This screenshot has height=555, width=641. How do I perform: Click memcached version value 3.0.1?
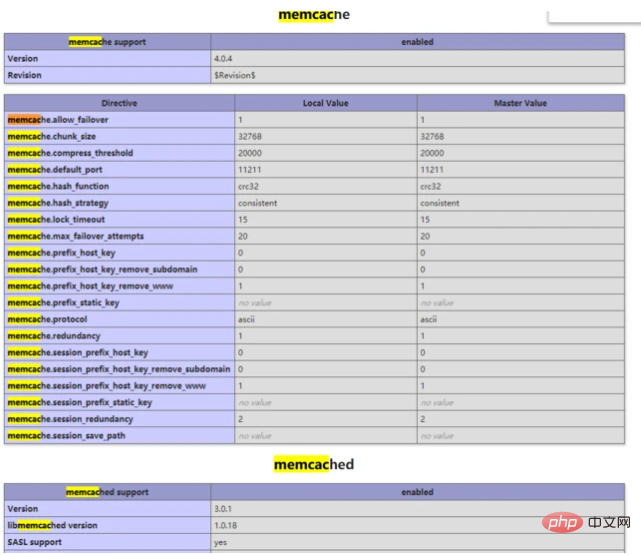pyautogui.click(x=223, y=509)
